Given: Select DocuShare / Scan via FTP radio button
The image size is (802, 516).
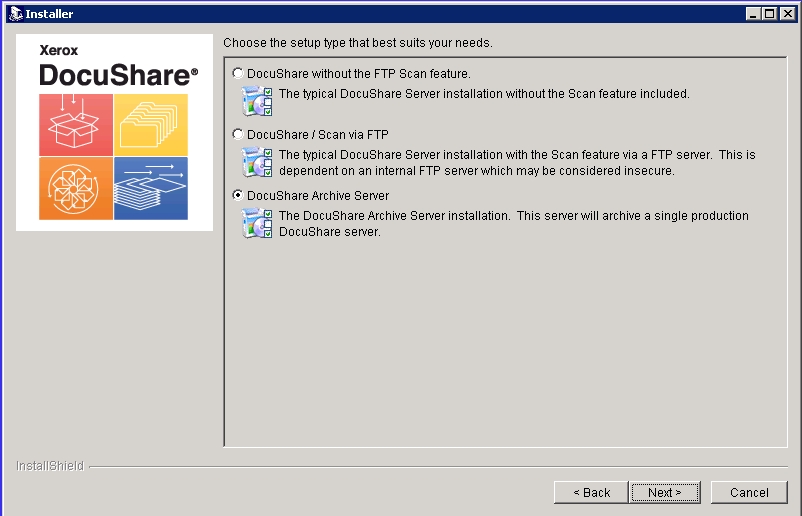Looking at the screenshot, I should pos(238,134).
